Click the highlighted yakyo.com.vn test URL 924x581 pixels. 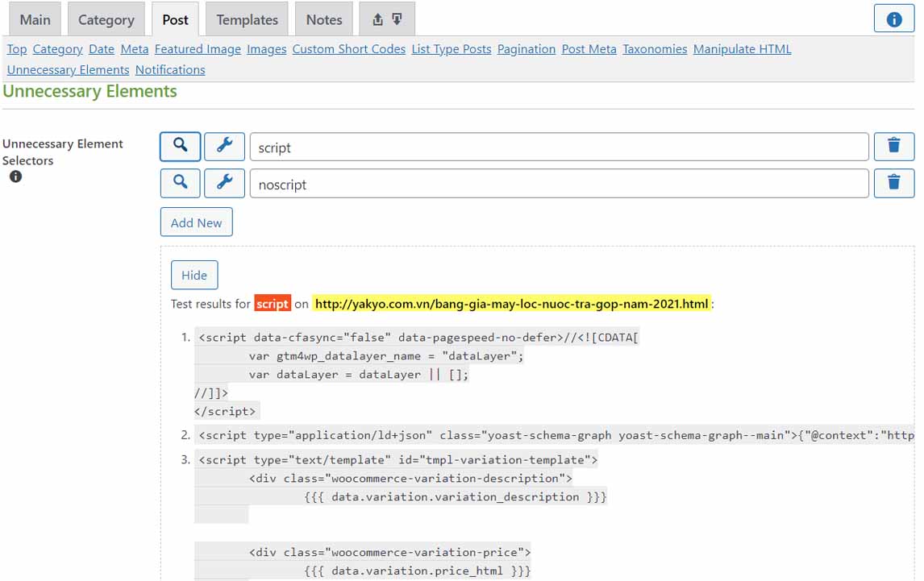511,304
